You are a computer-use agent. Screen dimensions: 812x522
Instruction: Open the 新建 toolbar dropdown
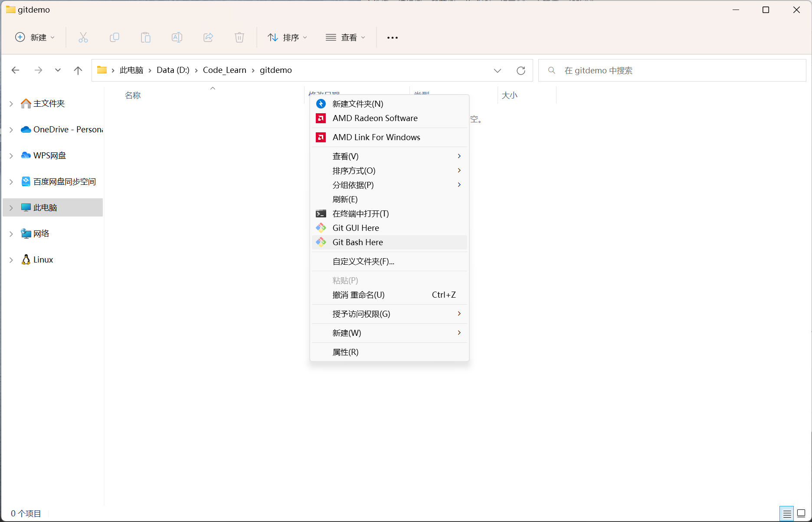tap(35, 37)
